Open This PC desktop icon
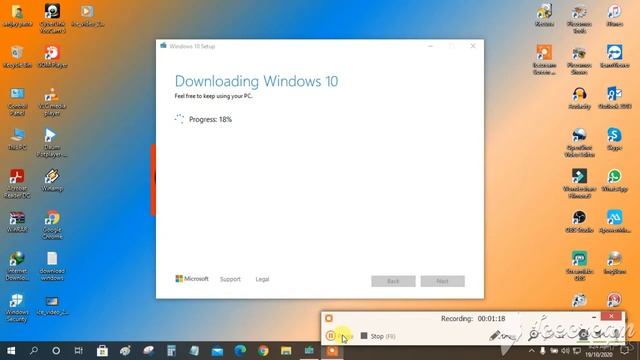640x360 pixels. [x=17, y=139]
